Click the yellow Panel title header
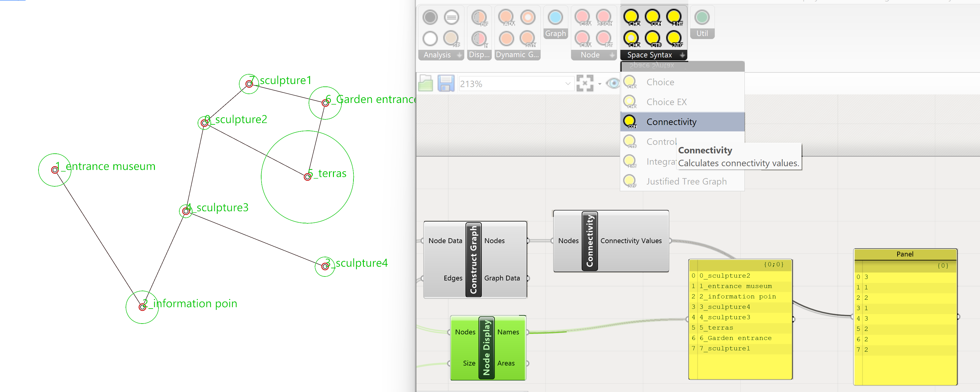Image resolution: width=980 pixels, height=392 pixels. click(905, 254)
